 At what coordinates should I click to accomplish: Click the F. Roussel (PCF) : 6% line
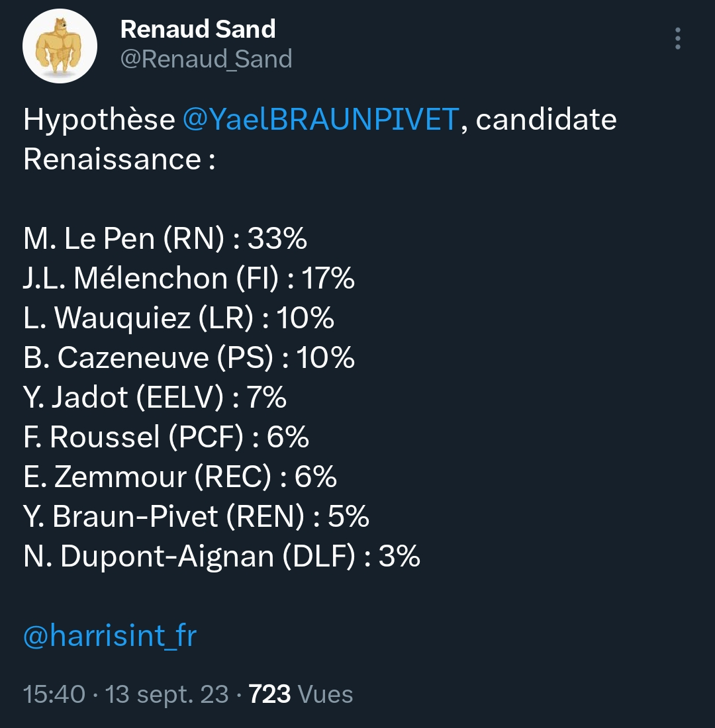pos(166,437)
